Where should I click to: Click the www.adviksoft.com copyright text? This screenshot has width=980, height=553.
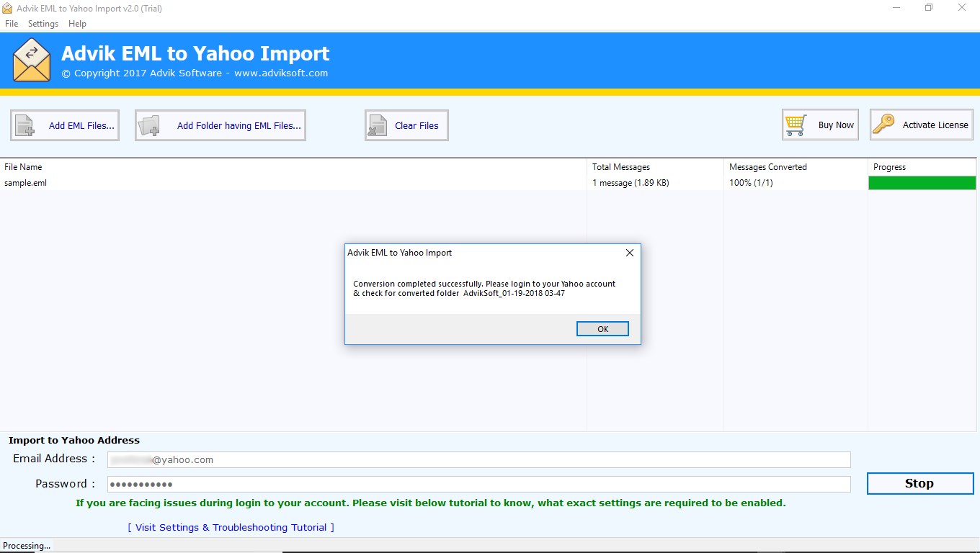(195, 73)
